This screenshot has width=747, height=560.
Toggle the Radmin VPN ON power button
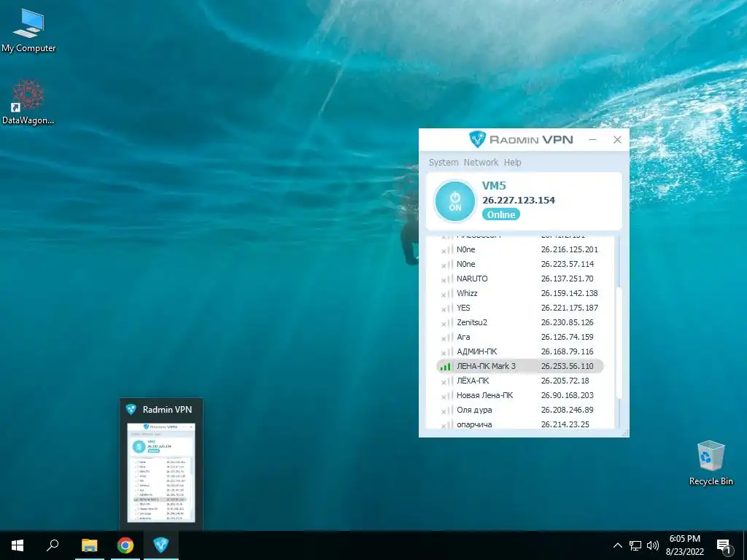click(x=455, y=201)
